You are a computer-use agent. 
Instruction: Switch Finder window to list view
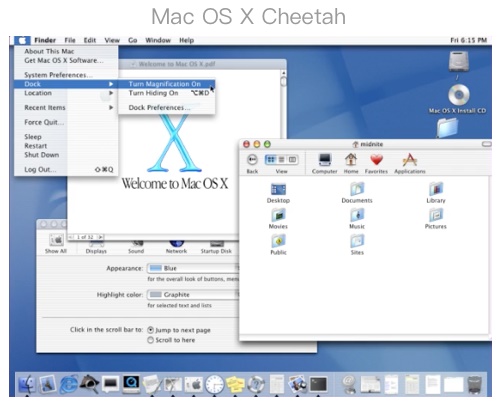click(282, 160)
